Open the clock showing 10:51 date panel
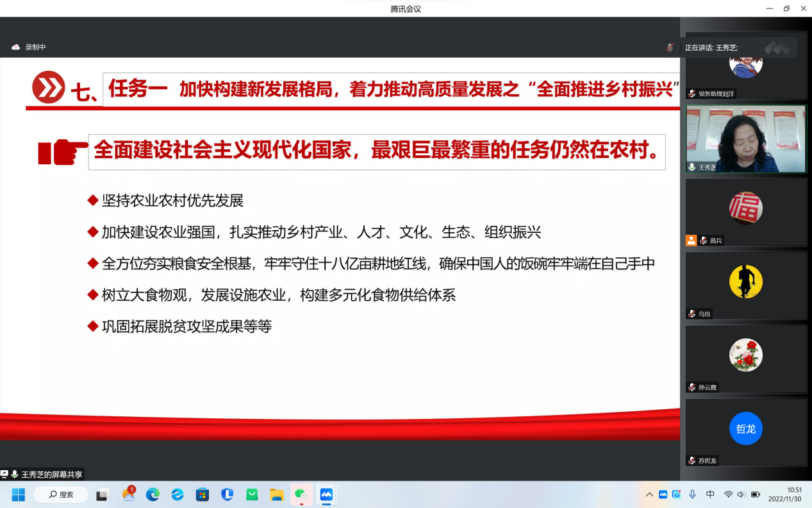 point(785,495)
